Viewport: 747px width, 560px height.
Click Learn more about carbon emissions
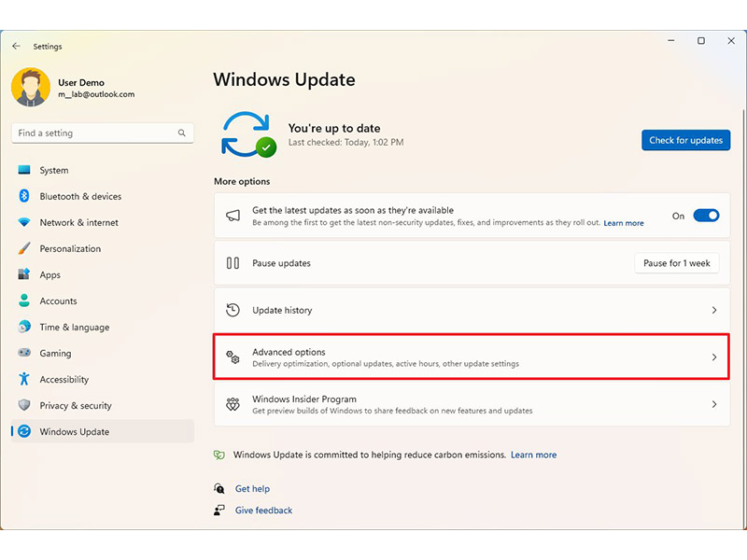click(533, 455)
